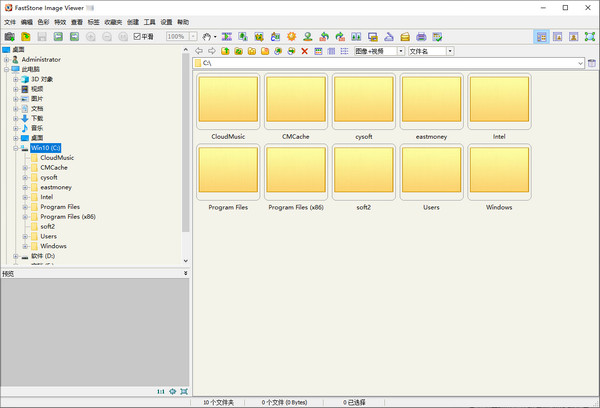
Task: Click the 1:1 actual size button
Action: coord(160,391)
